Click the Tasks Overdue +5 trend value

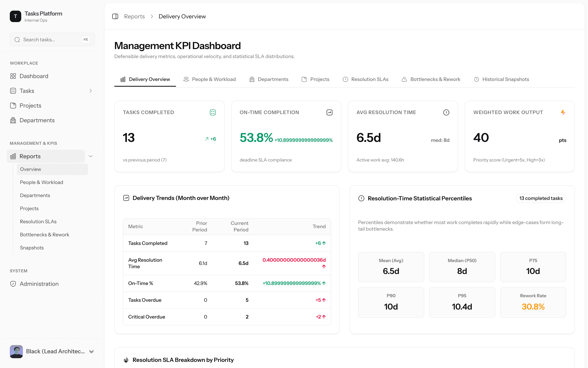[321, 300]
